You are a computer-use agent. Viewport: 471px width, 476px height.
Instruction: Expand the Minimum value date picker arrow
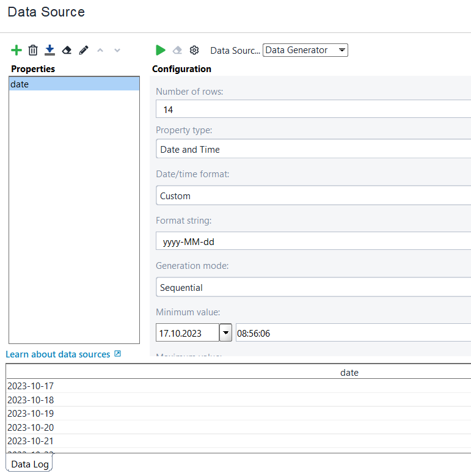point(226,333)
